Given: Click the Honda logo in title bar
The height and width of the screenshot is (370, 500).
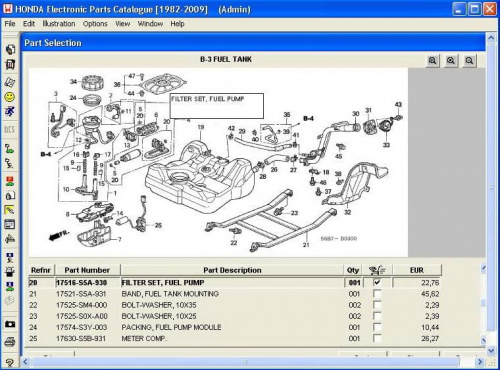Looking at the screenshot, I should pyautogui.click(x=7, y=9).
